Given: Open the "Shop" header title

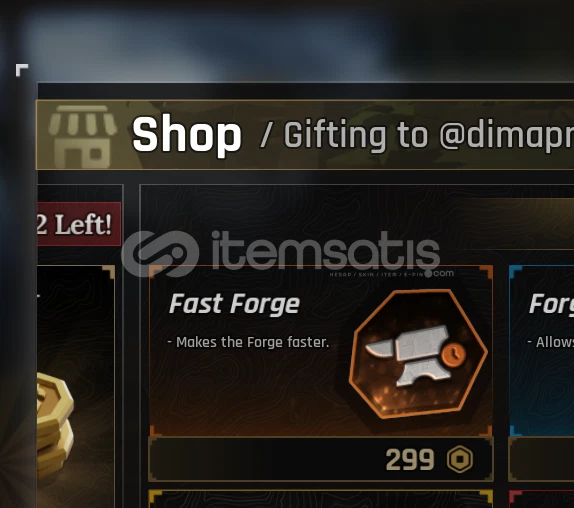Looking at the screenshot, I should tap(187, 134).
